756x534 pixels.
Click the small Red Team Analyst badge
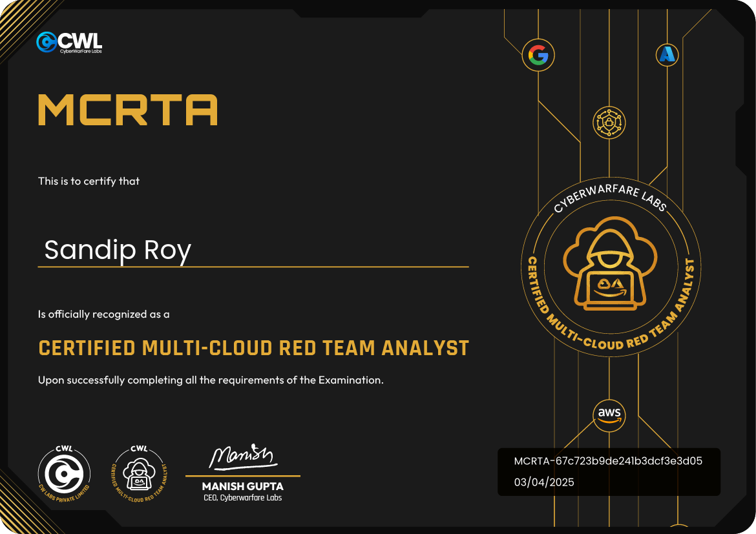tap(140, 473)
